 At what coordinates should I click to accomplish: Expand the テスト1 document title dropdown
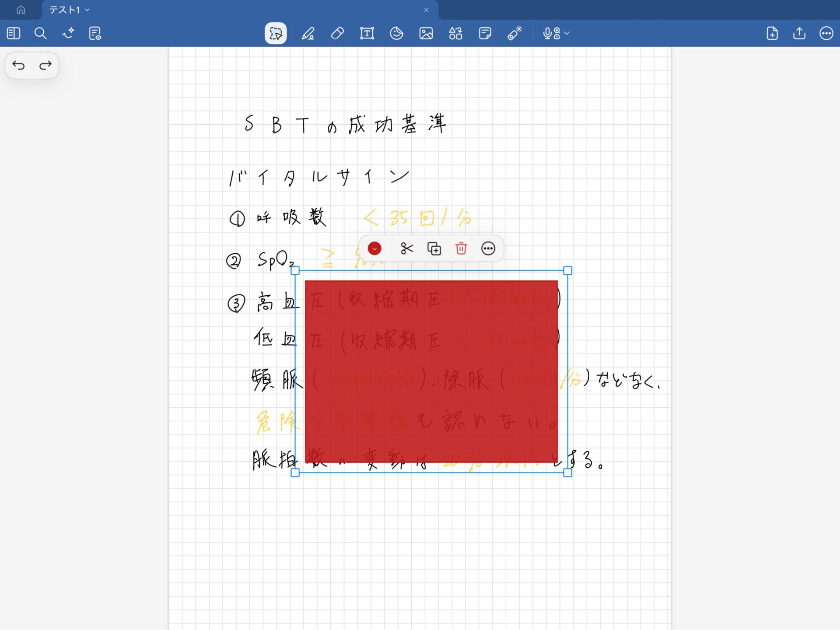pyautogui.click(x=87, y=10)
